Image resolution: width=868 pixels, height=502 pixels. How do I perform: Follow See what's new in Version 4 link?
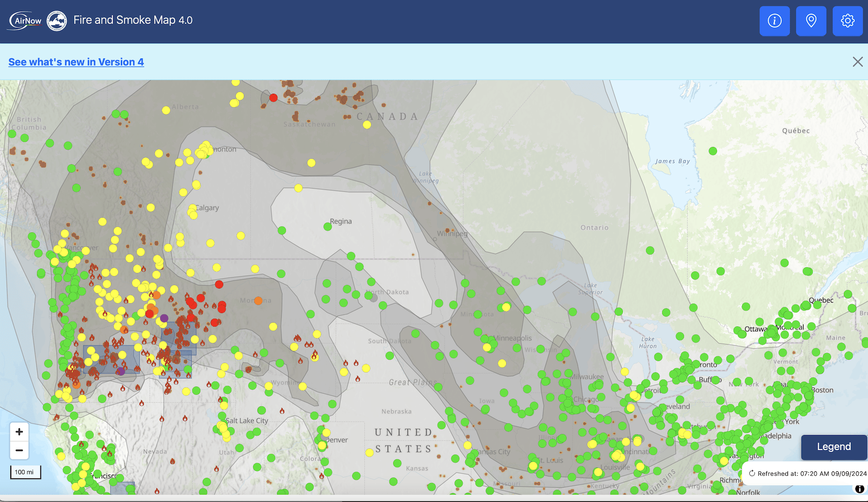(x=76, y=62)
